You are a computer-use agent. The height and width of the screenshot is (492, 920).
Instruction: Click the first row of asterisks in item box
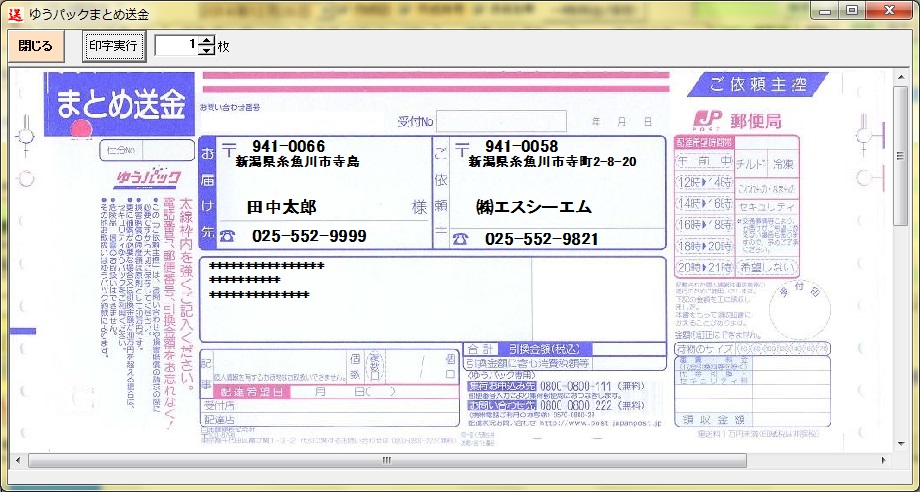click(266, 267)
